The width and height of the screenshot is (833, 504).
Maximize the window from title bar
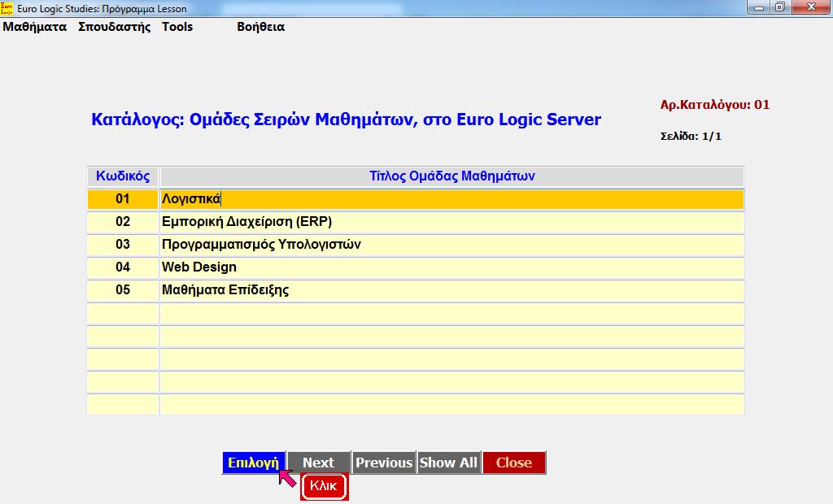pos(779,8)
